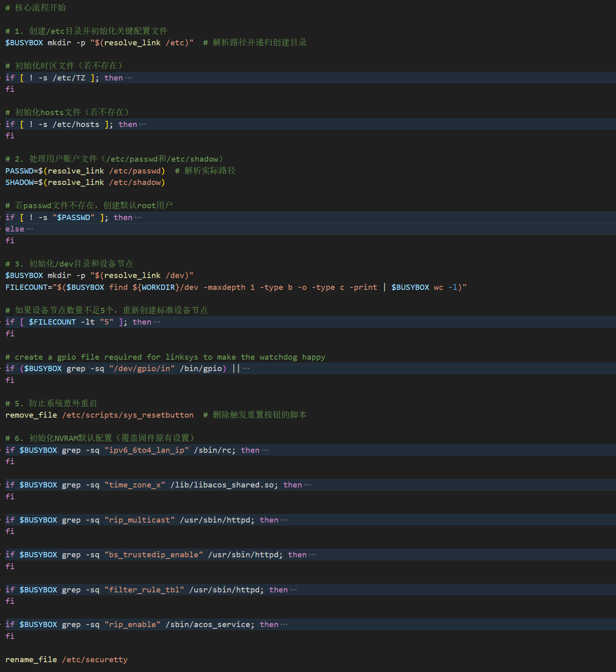Click the /etc/shadow path argument

135,182
